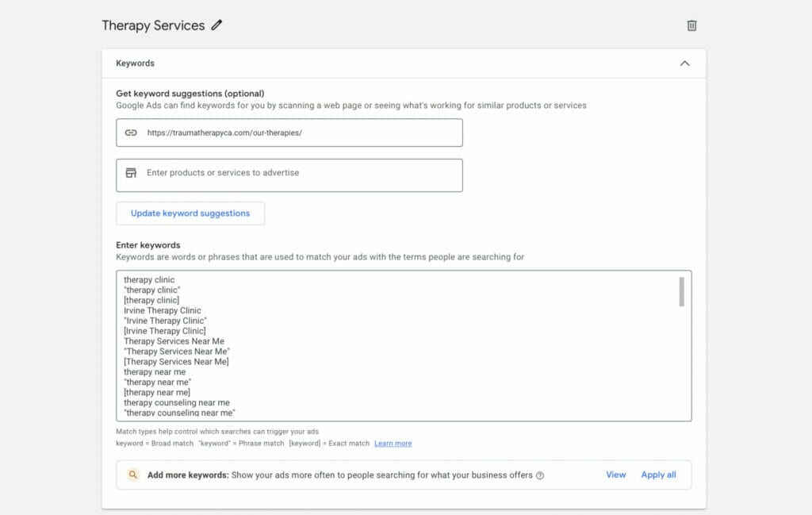812x515 pixels.
Task: Place cursor on '[Irvine Therapy Clinic]' keyword line
Action: [x=165, y=331]
